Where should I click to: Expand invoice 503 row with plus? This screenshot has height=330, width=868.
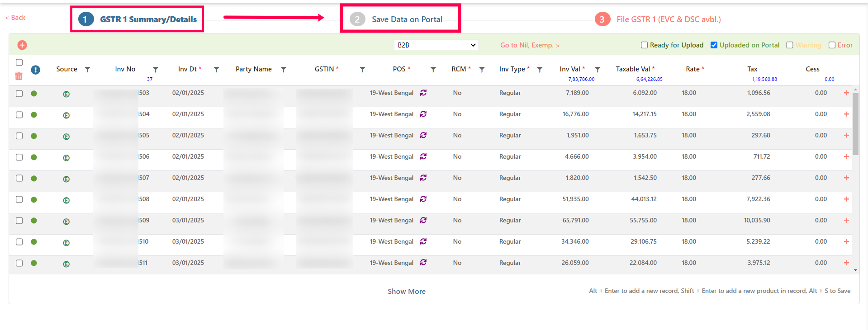tap(846, 93)
